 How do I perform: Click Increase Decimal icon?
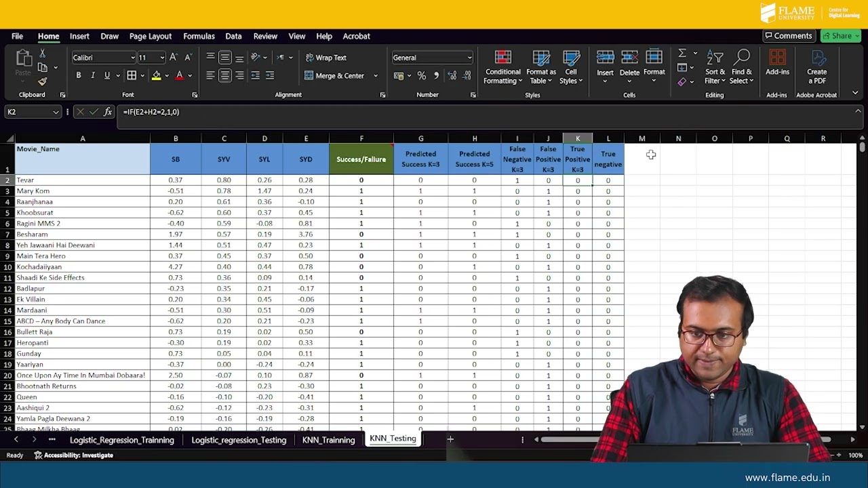click(x=452, y=75)
